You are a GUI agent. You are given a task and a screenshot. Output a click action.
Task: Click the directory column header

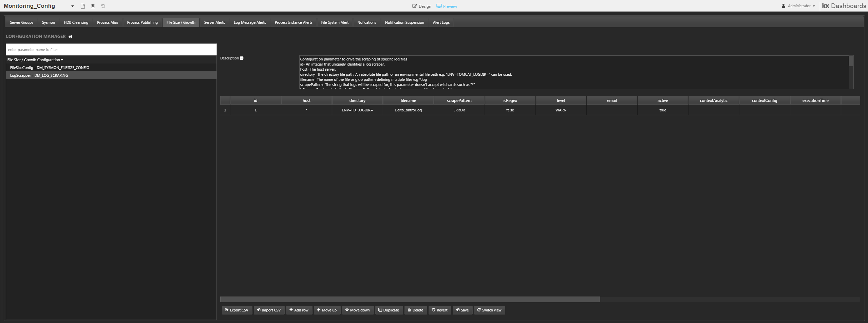[357, 101]
